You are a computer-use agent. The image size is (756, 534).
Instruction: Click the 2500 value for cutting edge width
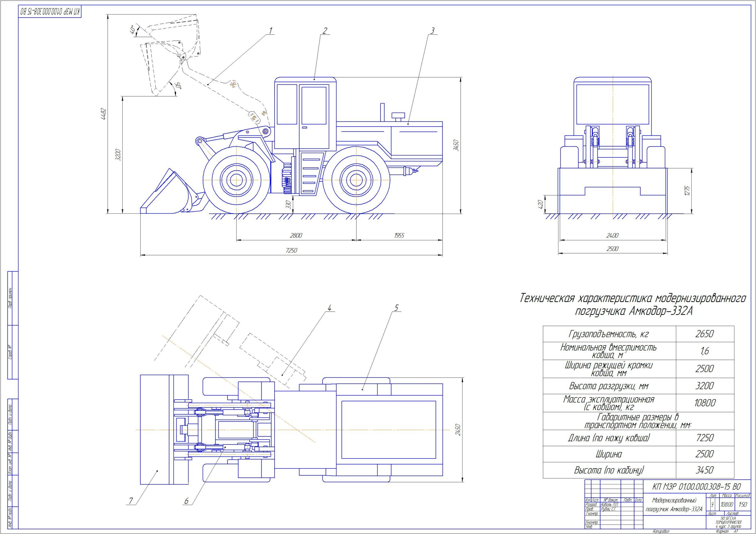[x=705, y=369]
